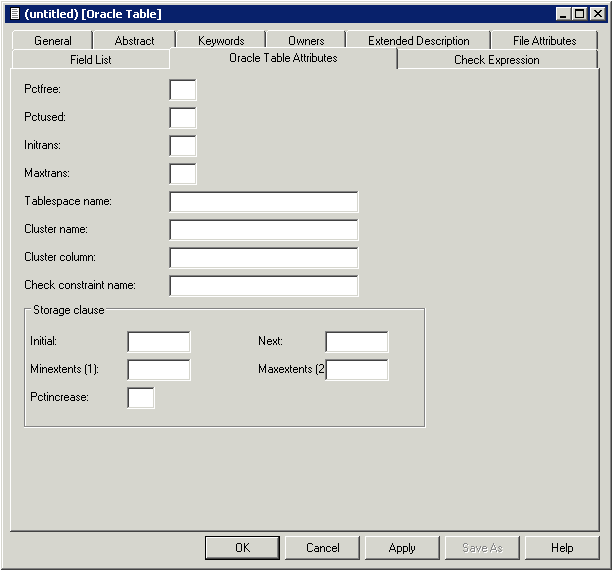Close the Oracle Table window
The width and height of the screenshot is (613, 571).
tap(598, 14)
